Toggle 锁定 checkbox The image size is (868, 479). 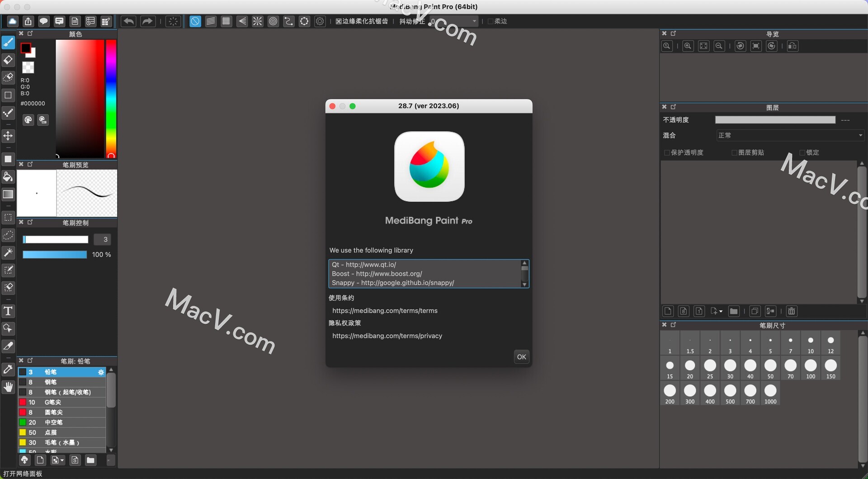[x=802, y=153]
